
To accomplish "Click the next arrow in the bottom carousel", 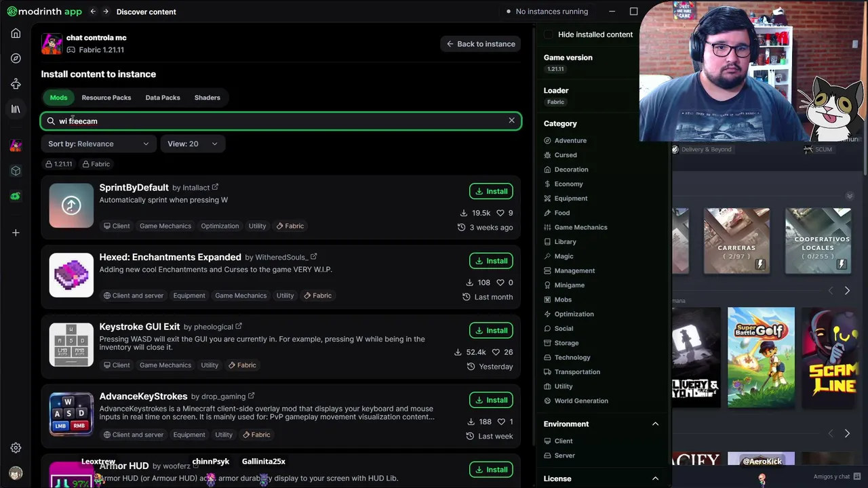I will [x=847, y=433].
